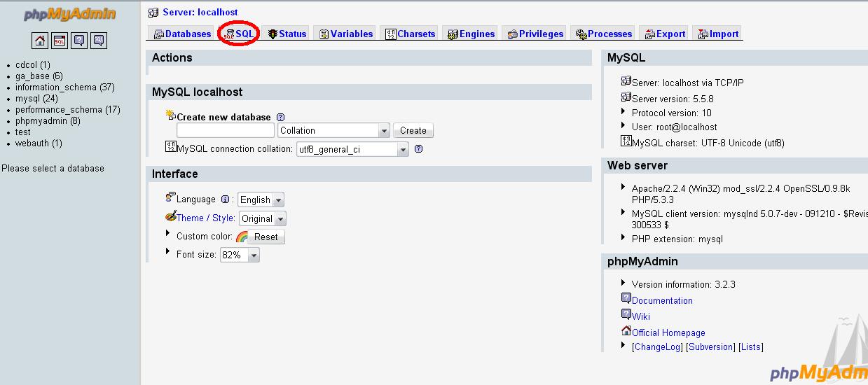Open the Collation dropdown for the new database
Image resolution: width=868 pixels, height=385 pixels.
(333, 130)
